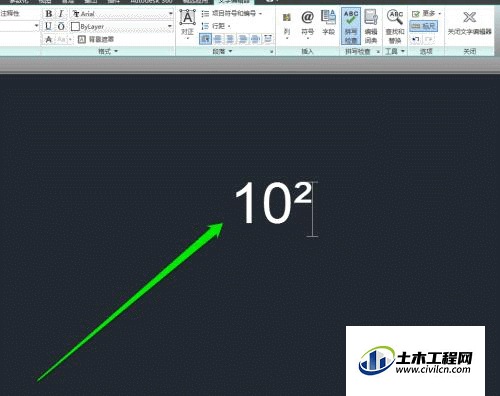Select left paragraph alignment icon
Screen dimensions: 500x396
(x=218, y=39)
